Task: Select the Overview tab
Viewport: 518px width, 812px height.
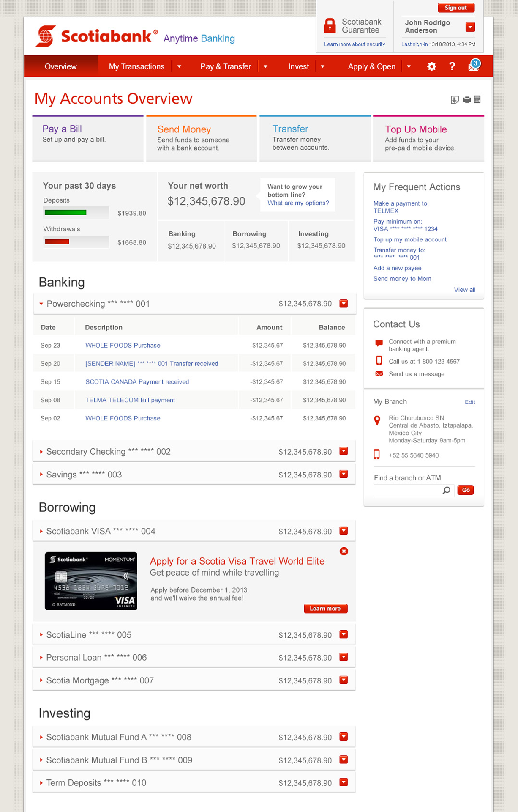Action: (61, 66)
